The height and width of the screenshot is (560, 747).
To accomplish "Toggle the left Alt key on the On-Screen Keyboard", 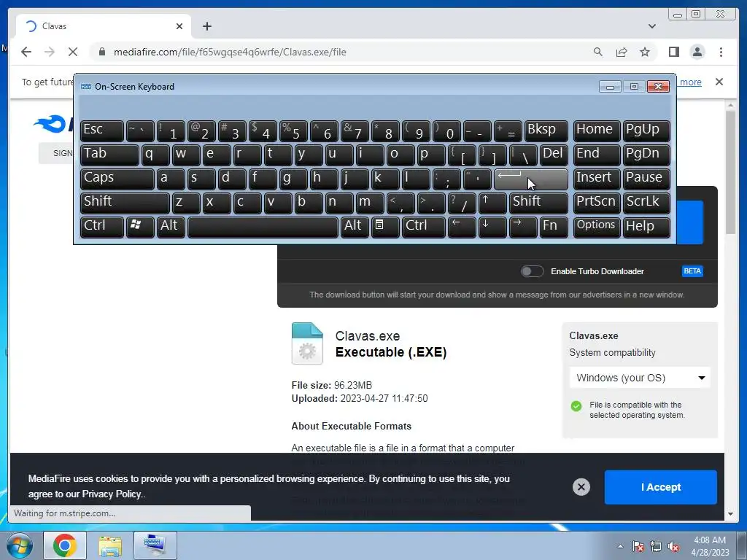I will [x=171, y=227].
